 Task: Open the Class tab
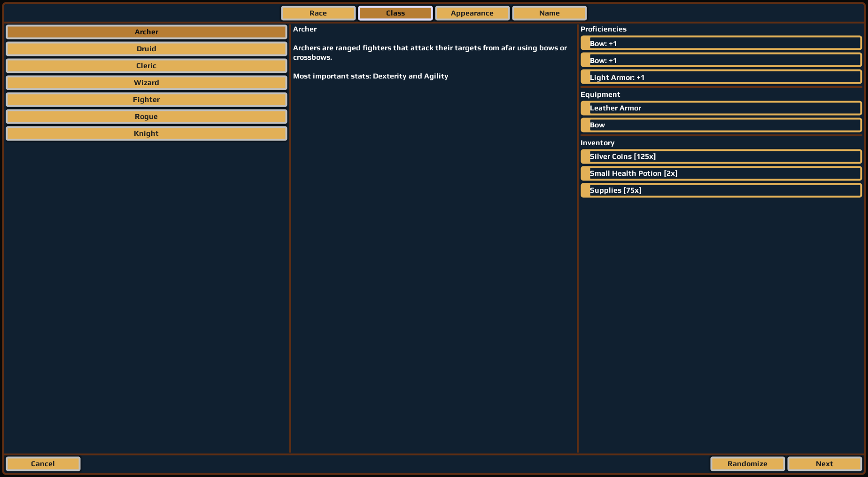(x=395, y=13)
